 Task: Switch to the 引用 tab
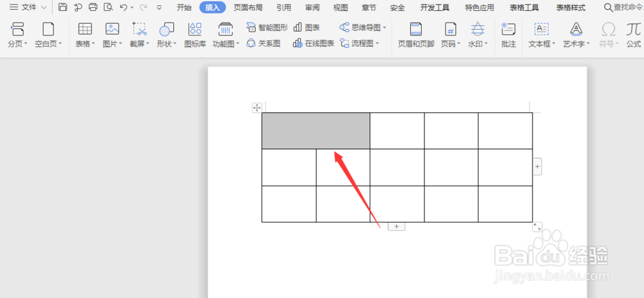tap(284, 7)
